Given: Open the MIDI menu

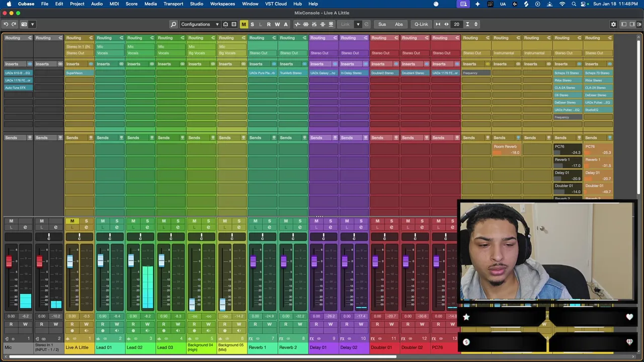Looking at the screenshot, I should coord(114,4).
